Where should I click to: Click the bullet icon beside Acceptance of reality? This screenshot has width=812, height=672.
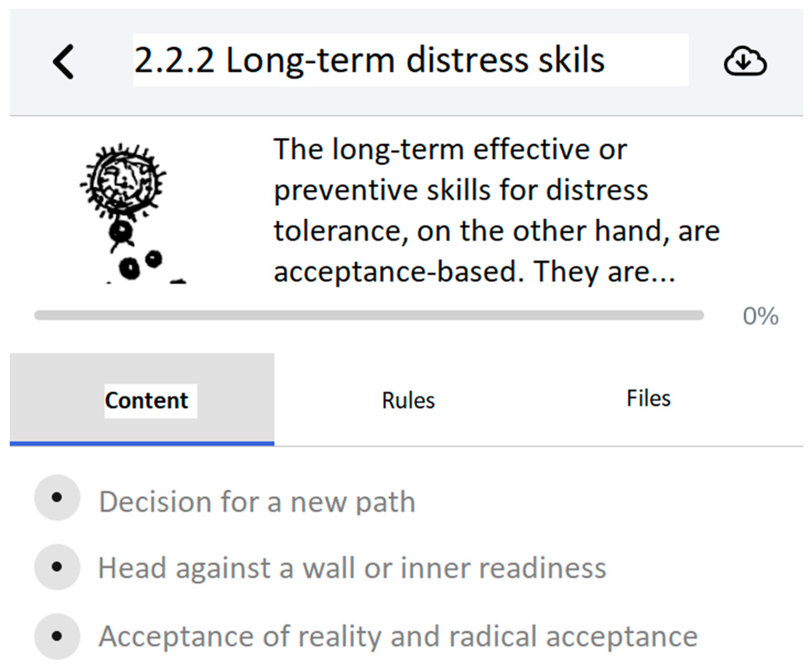(x=57, y=636)
